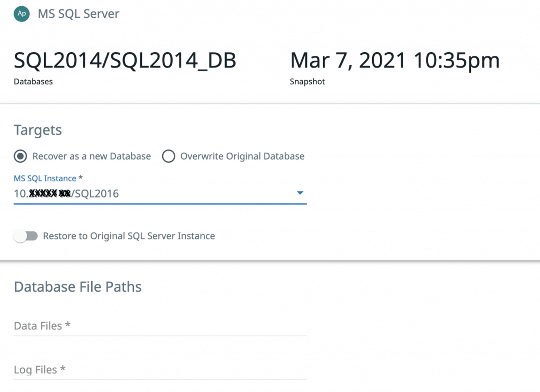
Task: Click the SQL2014/SQL2014_DB database name
Action: 125,61
